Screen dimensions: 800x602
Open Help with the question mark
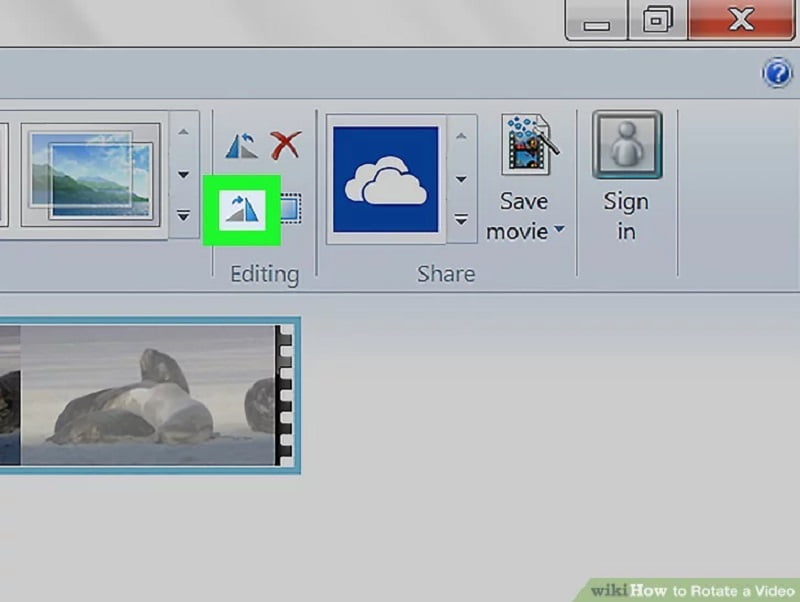(x=777, y=73)
